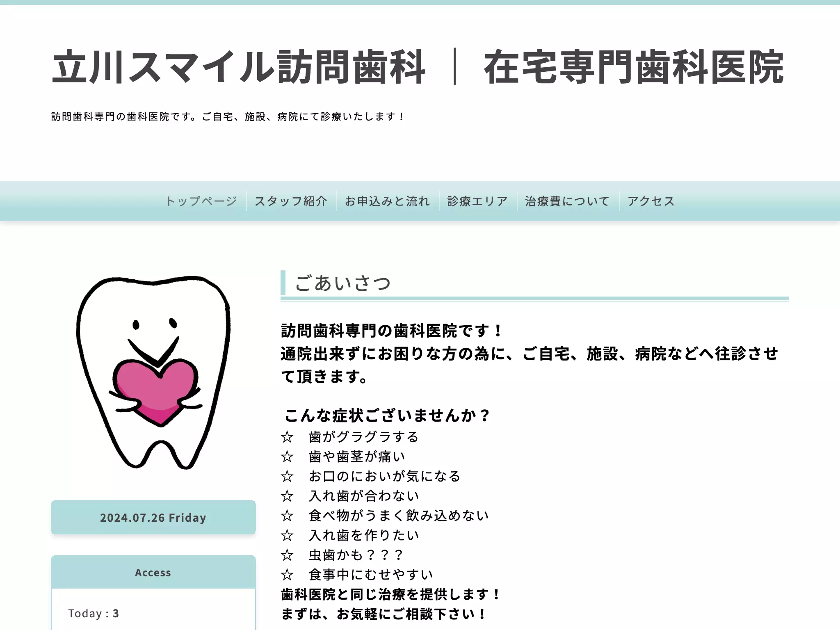Screen dimensions: 840x630
Task: Click the line 入れ歯が合わない
Action: coord(364,496)
